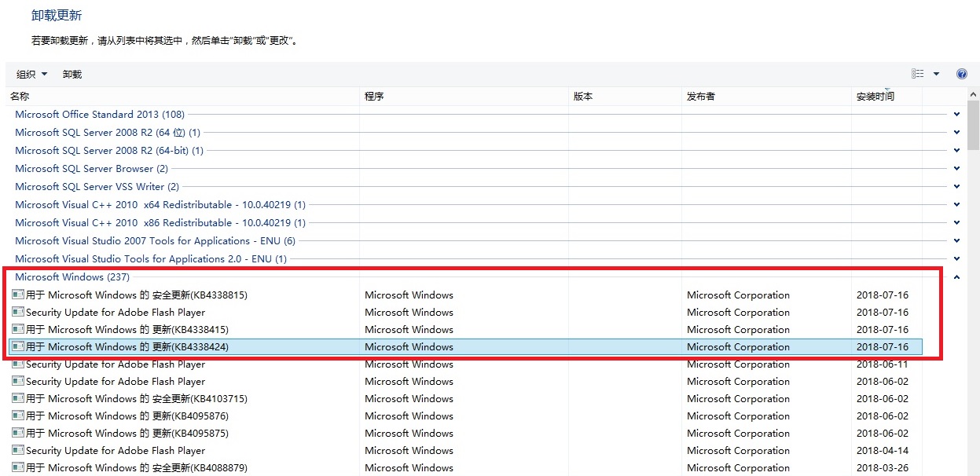Image resolution: width=980 pixels, height=476 pixels.
Task: Open help with the blue question mark icon
Action: pyautogui.click(x=961, y=74)
